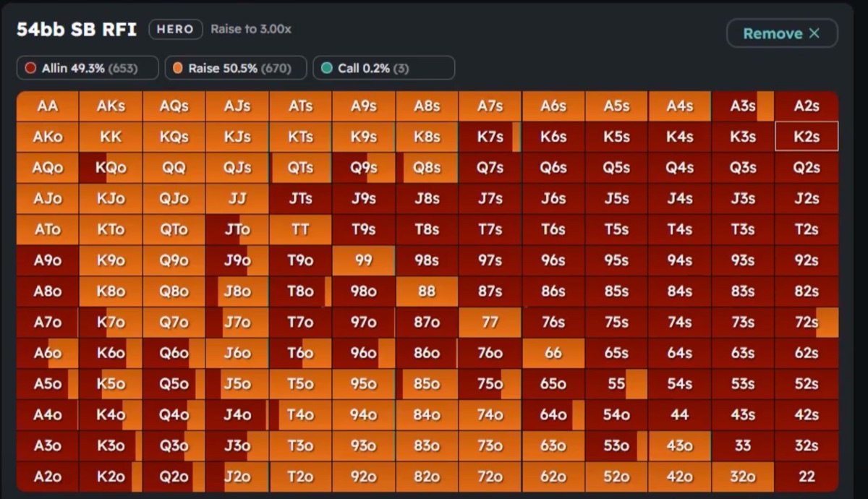The image size is (868, 499).
Task: Select the 99 pocket pair cell
Action: tap(363, 260)
